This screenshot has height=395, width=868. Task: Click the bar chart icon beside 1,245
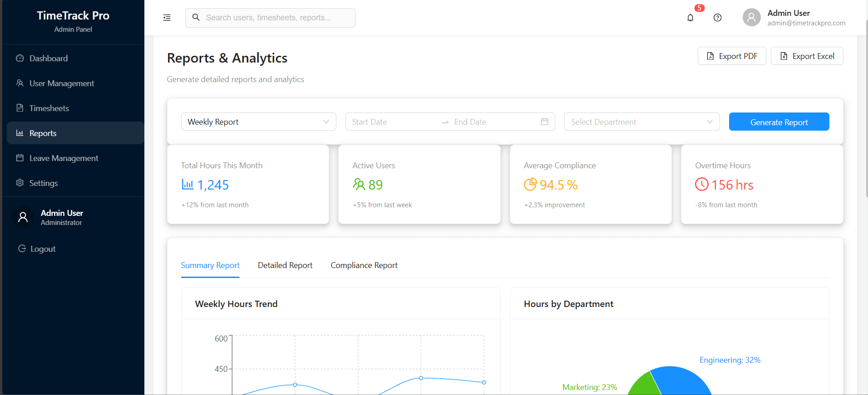point(187,184)
